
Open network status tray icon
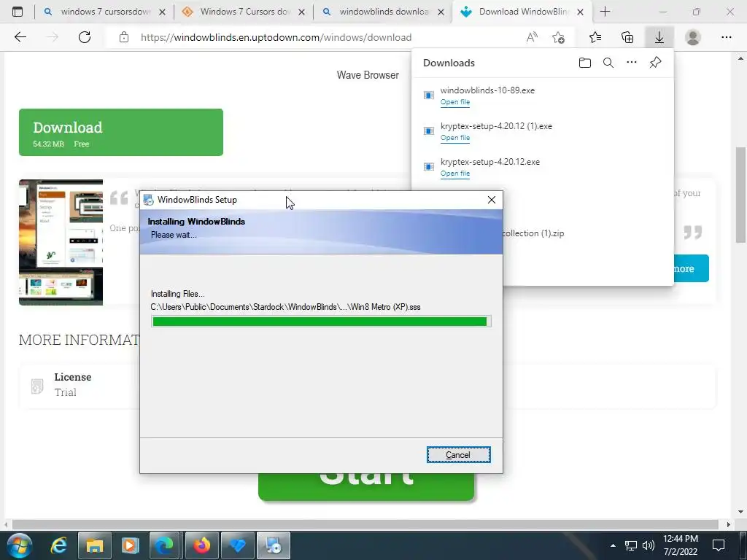click(631, 545)
